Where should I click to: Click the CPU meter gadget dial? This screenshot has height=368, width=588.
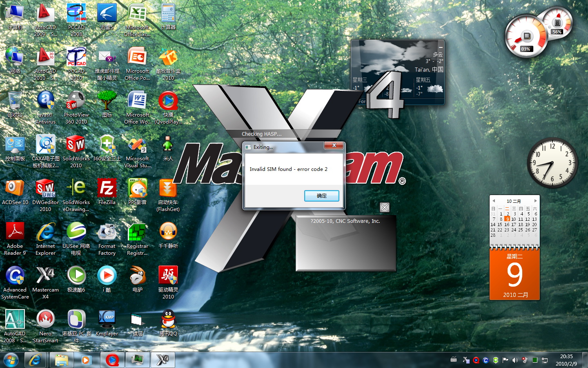[526, 36]
